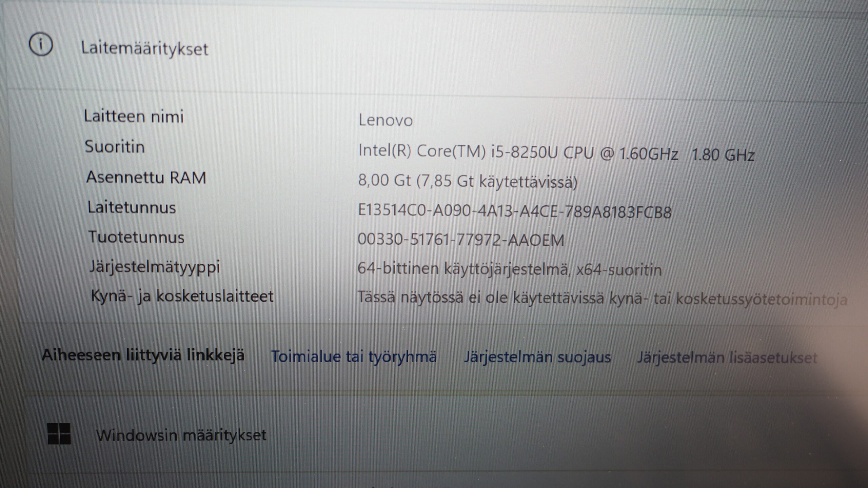868x488 pixels.
Task: Open Järjestelmän suojaus link
Action: (537, 357)
